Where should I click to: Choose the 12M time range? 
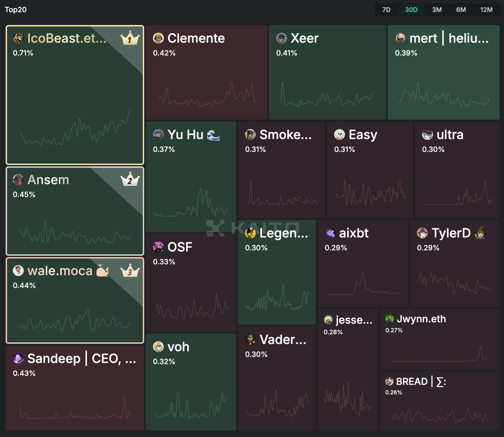pyautogui.click(x=486, y=10)
